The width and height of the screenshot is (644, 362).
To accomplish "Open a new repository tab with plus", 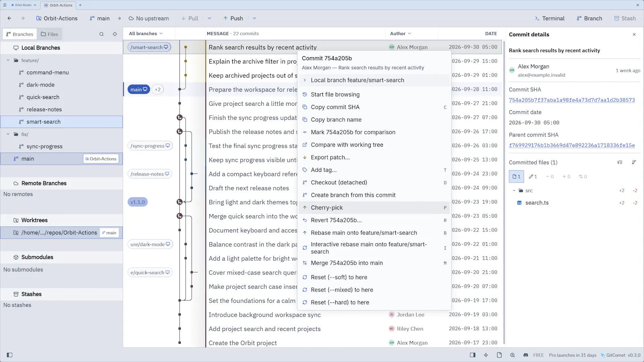I will pos(80,5).
